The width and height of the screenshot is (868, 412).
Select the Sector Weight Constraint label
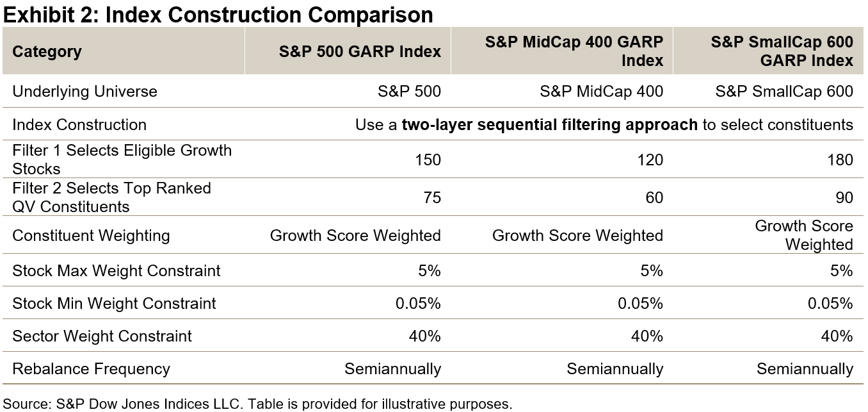pyautogui.click(x=102, y=336)
